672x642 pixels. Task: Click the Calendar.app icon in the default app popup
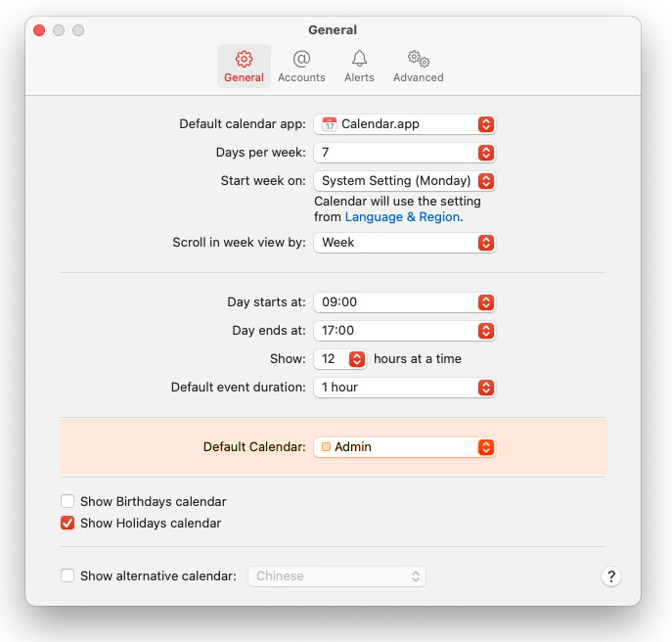pyautogui.click(x=330, y=124)
